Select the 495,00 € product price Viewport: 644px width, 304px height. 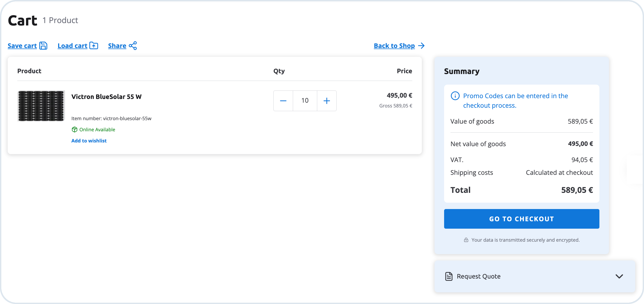[400, 95]
